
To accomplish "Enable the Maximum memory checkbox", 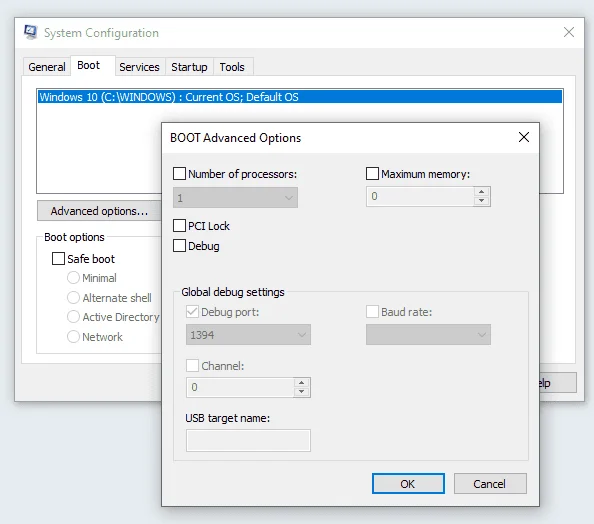I will coord(372,174).
